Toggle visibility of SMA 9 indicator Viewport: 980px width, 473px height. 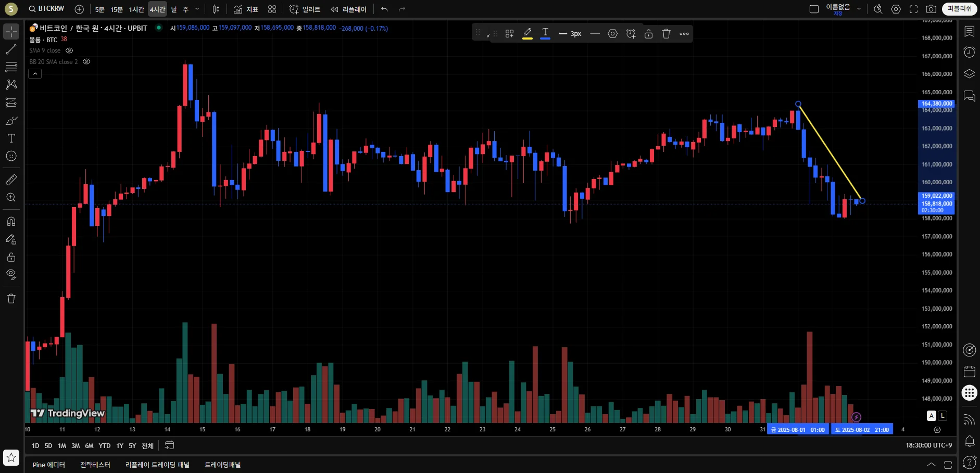[69, 50]
